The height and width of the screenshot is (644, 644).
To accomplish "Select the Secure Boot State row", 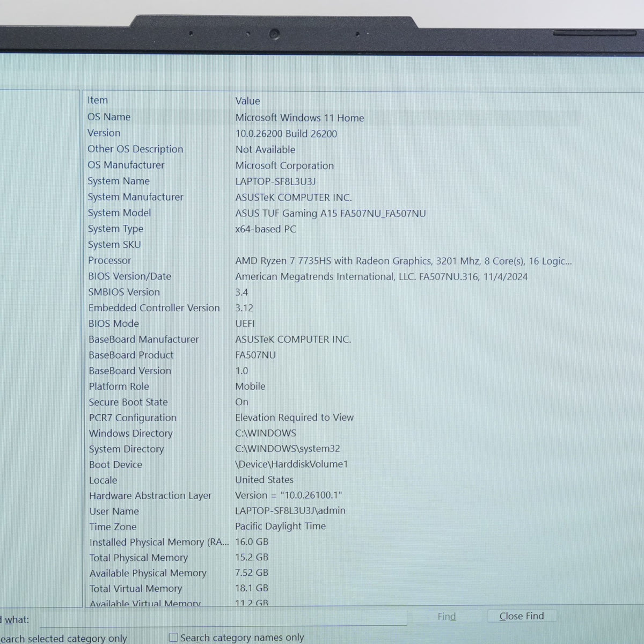I will (x=333, y=402).
